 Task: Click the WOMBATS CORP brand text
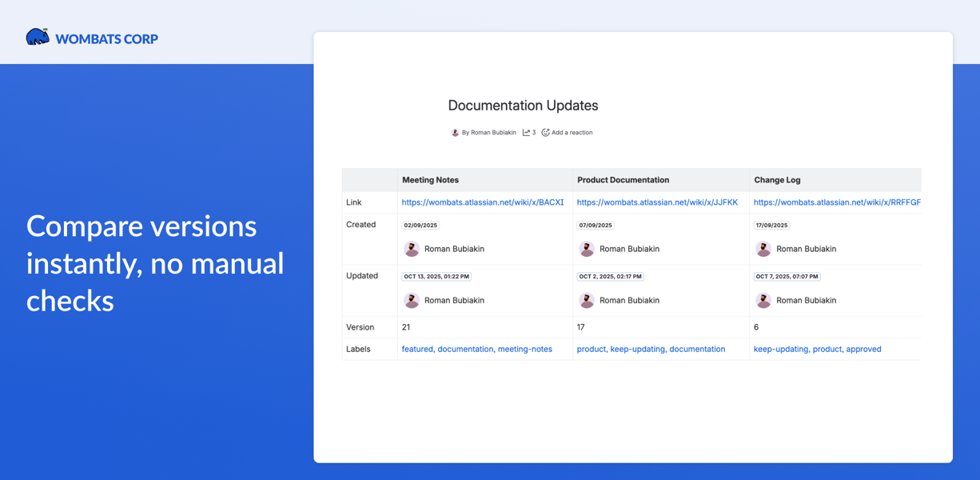[x=106, y=38]
